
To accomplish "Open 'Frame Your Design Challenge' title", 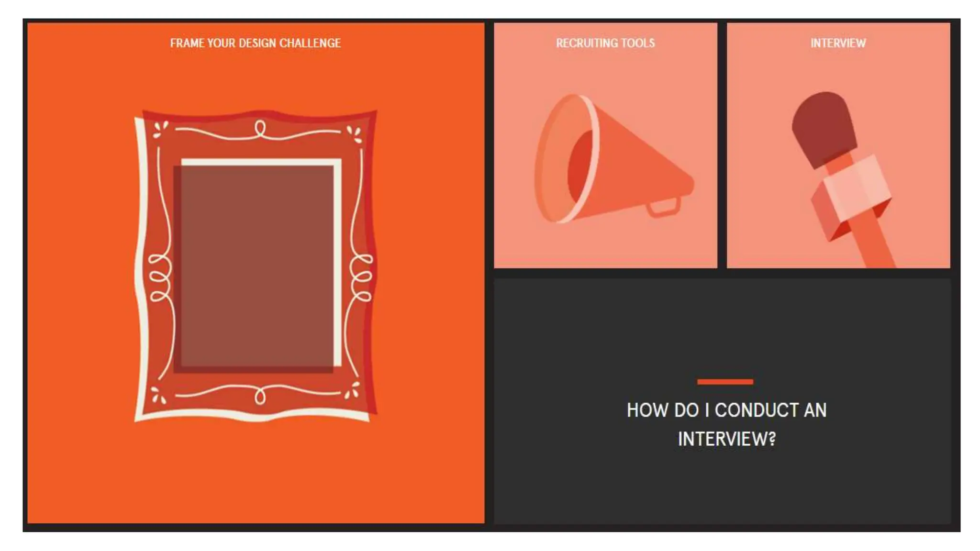I will point(256,43).
